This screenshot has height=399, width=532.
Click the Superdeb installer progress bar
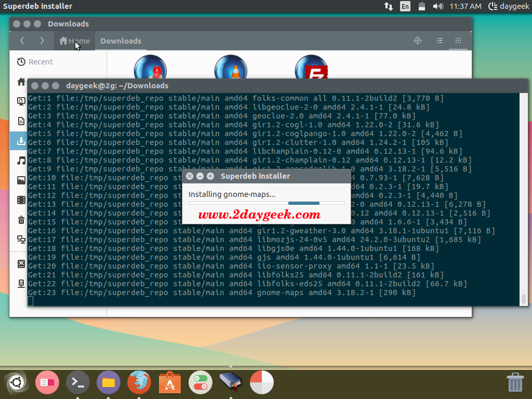267,203
